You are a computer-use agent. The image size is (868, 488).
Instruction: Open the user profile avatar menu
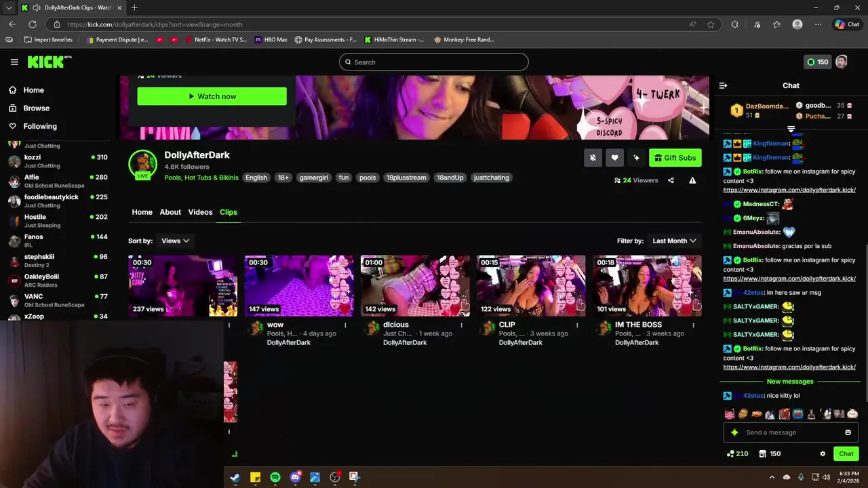[x=842, y=62]
